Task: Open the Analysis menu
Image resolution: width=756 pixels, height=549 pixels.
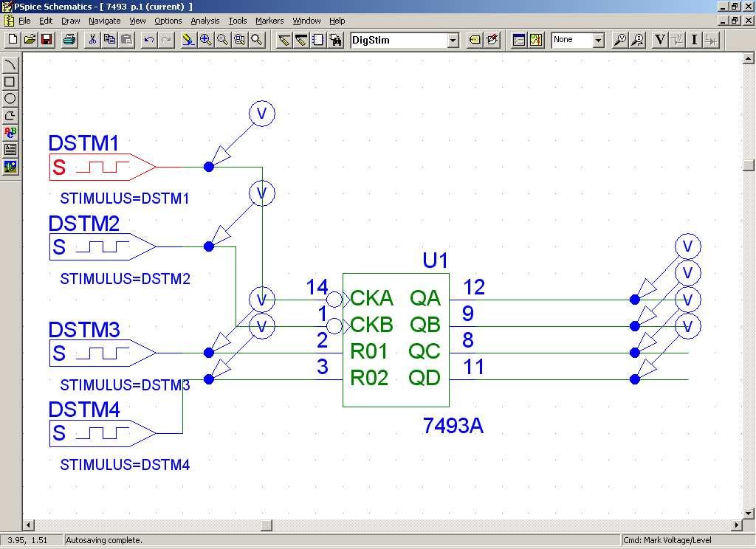Action: pos(205,21)
